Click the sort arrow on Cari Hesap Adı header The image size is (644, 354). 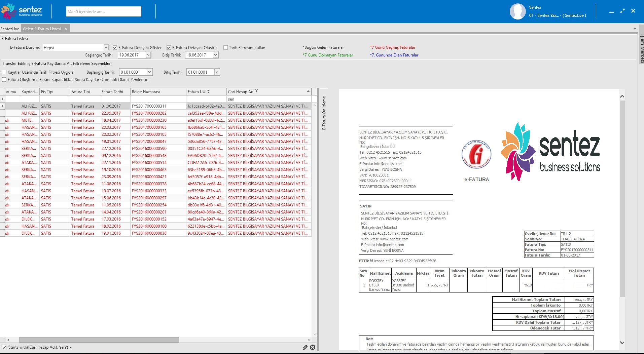tap(308, 91)
